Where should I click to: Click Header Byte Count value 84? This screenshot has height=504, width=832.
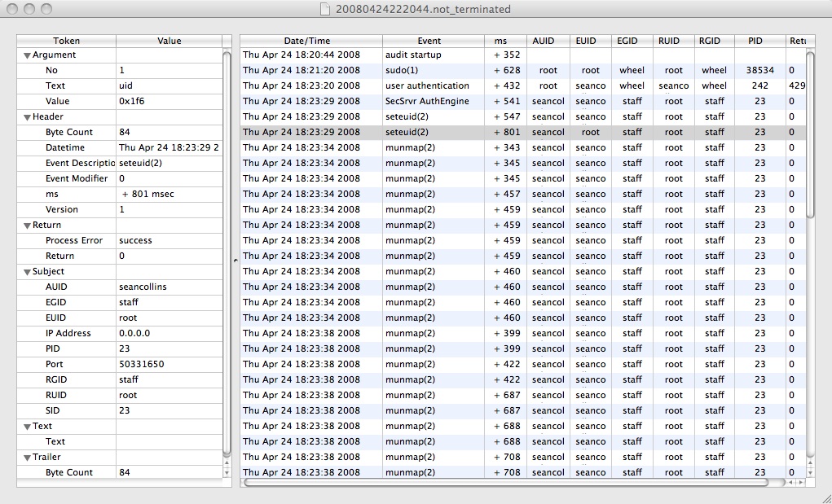coord(124,132)
